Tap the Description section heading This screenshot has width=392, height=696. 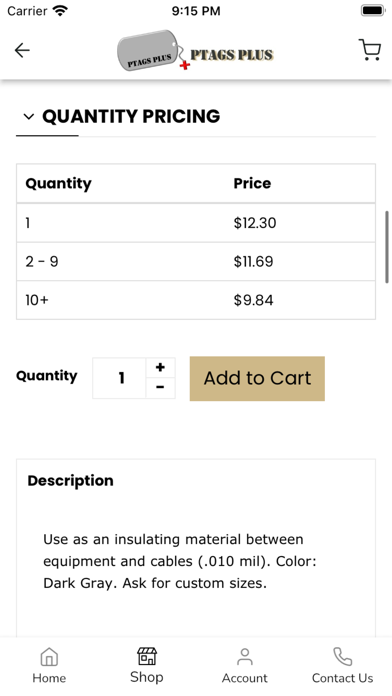tap(70, 481)
